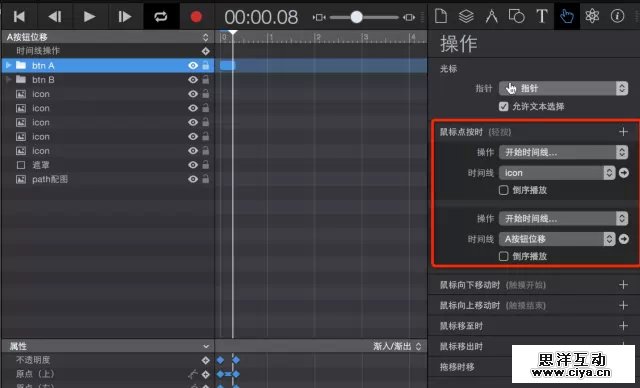
Task: Add action for 鼠标移至时
Action: 623,326
